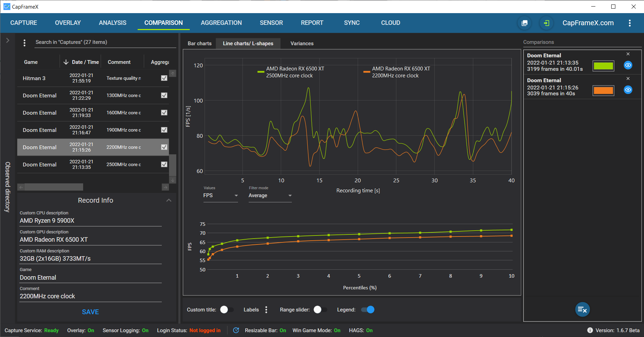The image size is (644, 337).
Task: Click the capture search input field
Action: tap(105, 42)
